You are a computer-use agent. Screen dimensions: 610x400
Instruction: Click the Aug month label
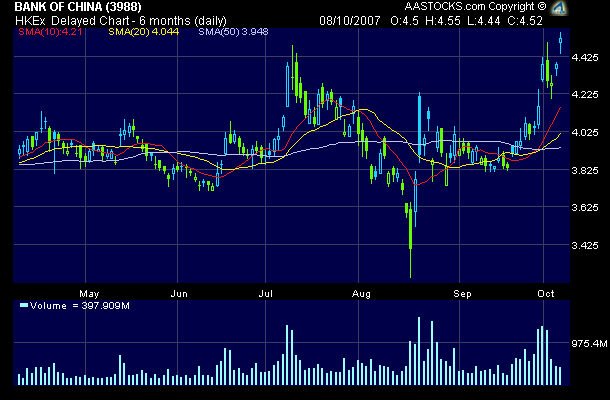point(361,294)
